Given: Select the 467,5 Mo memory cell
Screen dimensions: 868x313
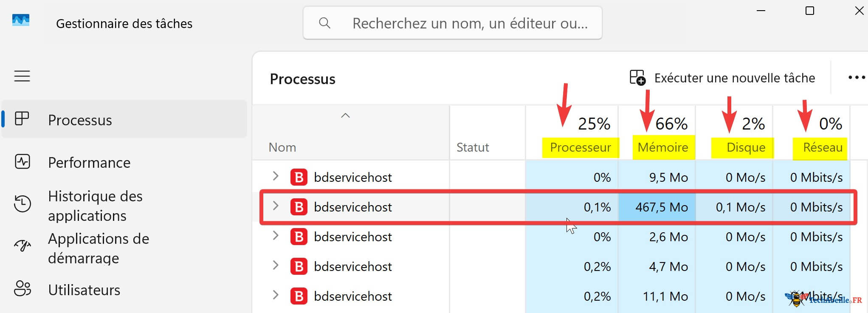Looking at the screenshot, I should coord(657,207).
